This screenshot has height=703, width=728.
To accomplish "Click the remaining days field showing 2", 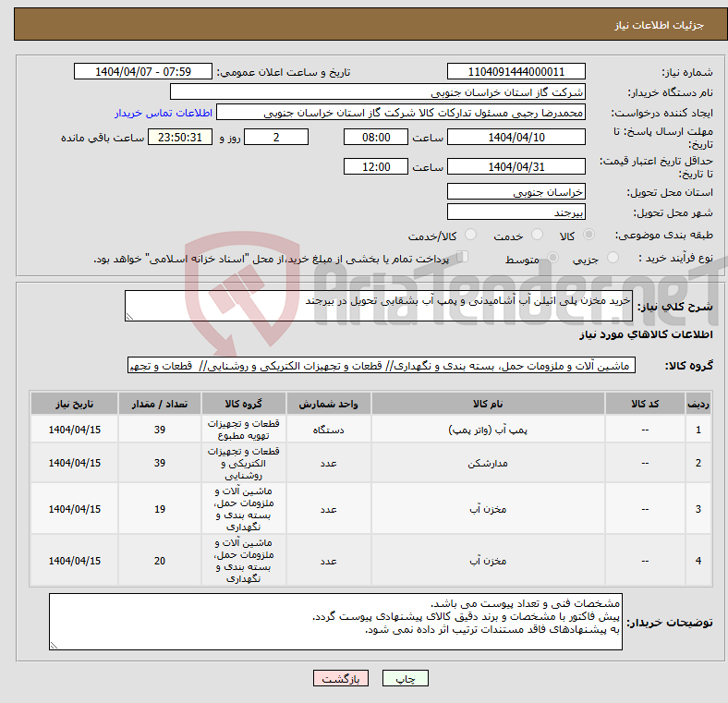I will [276, 137].
